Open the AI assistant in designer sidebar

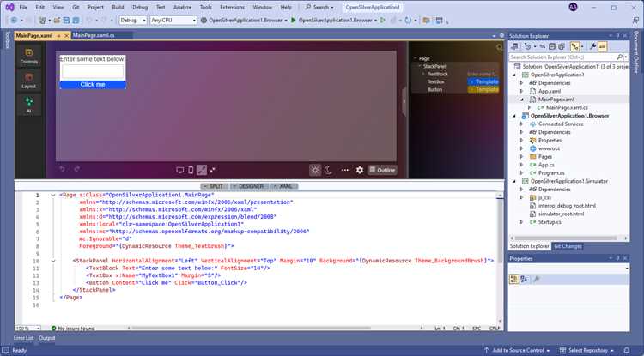(x=28, y=105)
